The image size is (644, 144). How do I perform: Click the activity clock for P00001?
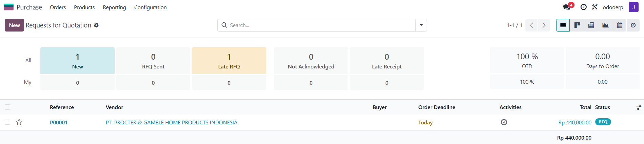(x=504, y=122)
